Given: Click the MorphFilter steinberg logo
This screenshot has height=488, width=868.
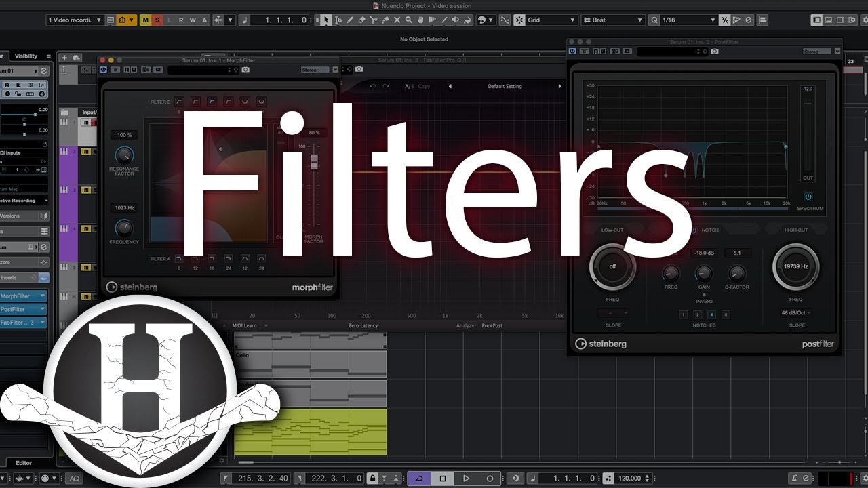Looking at the screenshot, I should coord(132,287).
